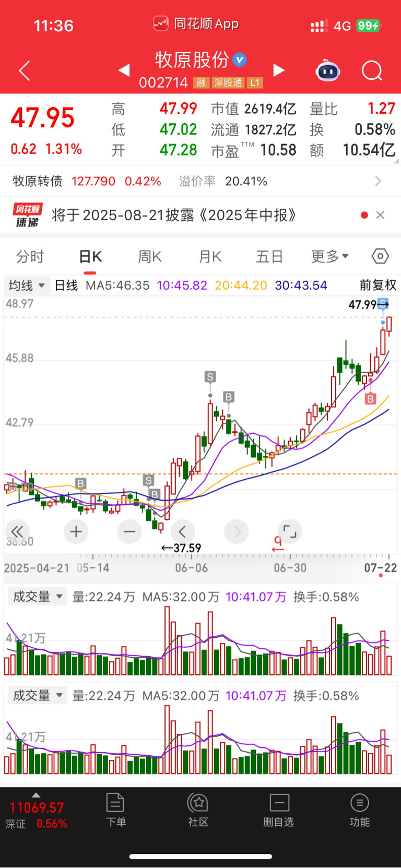The width and height of the screenshot is (401, 868).
Task: Move chart cursor one candle left
Action: (x=183, y=532)
